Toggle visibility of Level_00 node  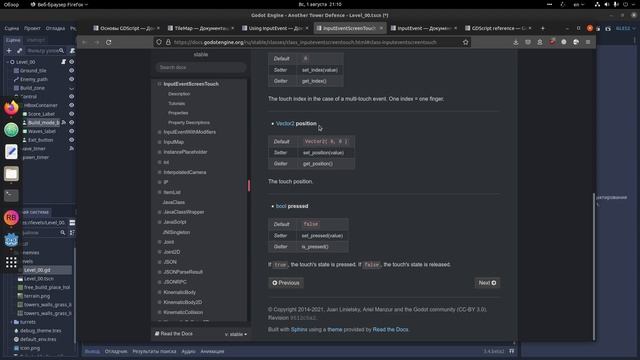71,62
